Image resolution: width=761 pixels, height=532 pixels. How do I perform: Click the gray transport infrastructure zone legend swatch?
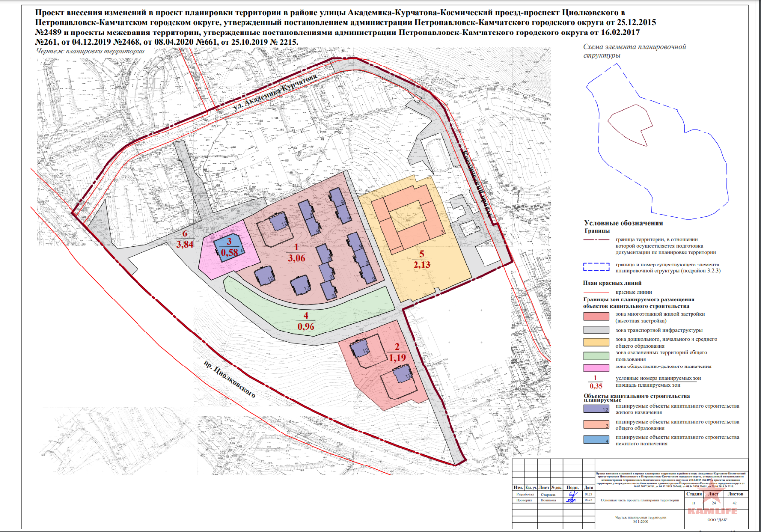click(596, 330)
